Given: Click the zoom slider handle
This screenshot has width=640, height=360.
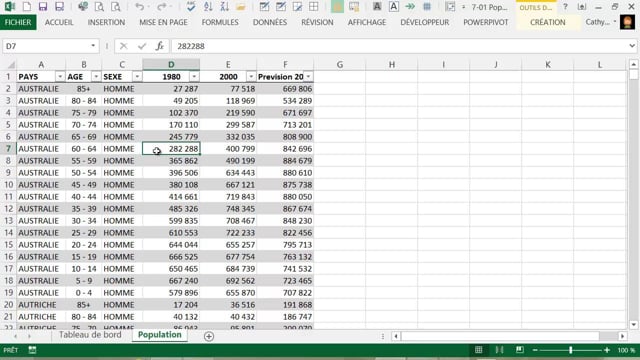Looking at the screenshot, I should point(571,350).
